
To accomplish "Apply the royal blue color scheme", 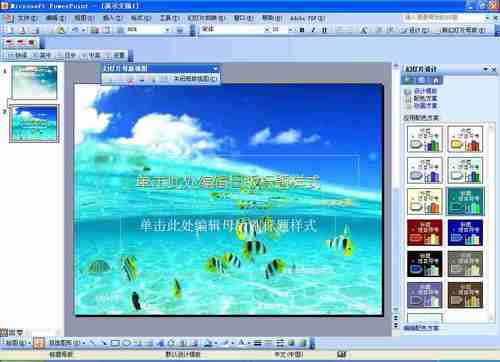I will 465,232.
